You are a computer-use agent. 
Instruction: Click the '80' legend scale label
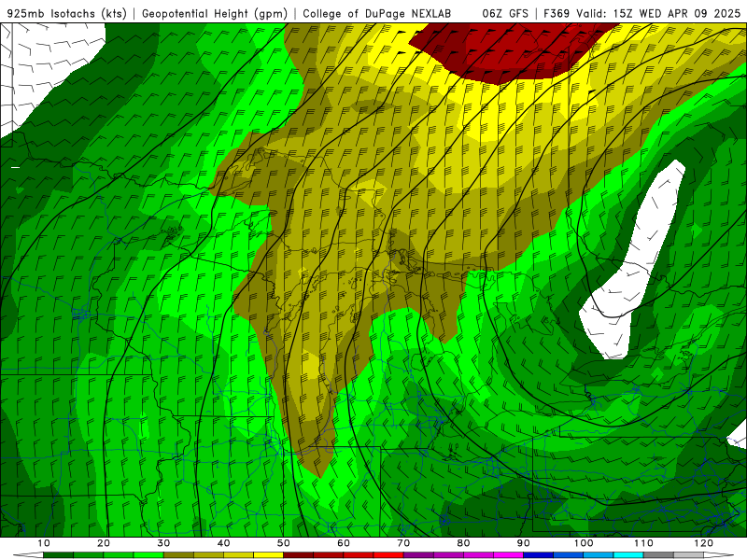(x=463, y=543)
